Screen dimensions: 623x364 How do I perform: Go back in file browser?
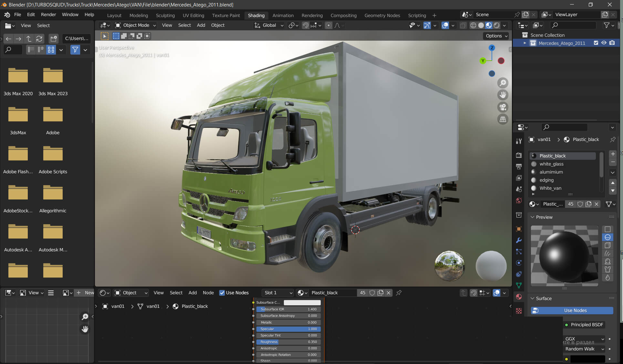pos(8,39)
